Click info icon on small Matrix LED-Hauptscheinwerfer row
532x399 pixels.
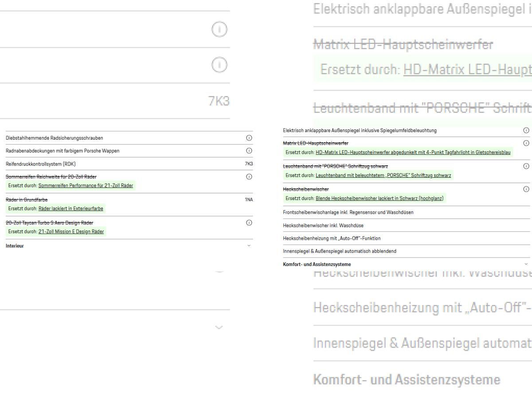coord(527,143)
